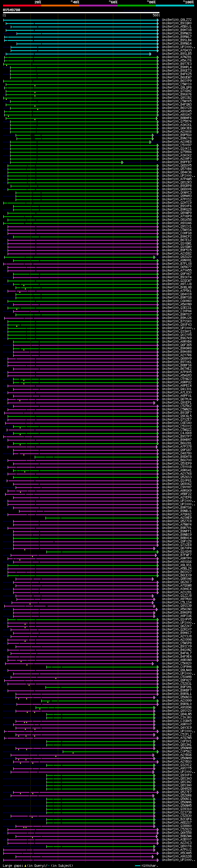Select the UniRef100_Q39310 label
197x868 pixels.
[177, 809]
